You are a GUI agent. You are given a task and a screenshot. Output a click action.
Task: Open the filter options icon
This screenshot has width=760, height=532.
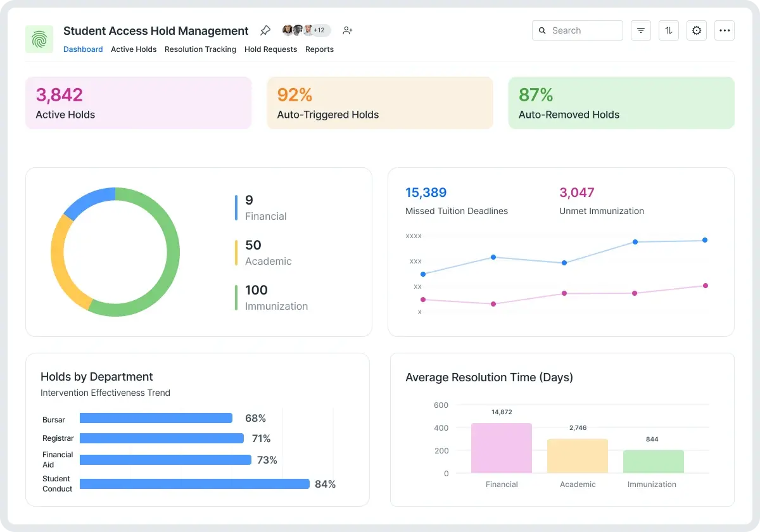(x=641, y=30)
